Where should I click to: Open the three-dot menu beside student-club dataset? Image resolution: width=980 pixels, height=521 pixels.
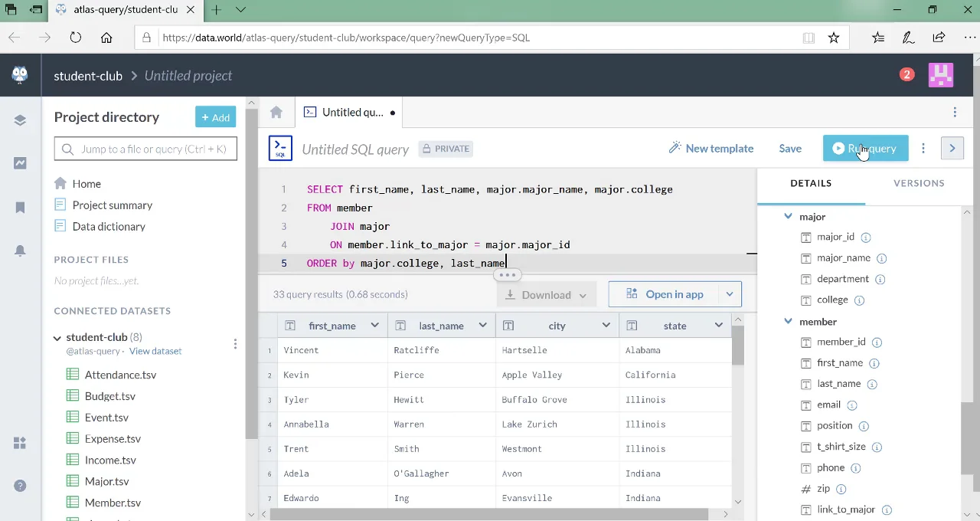[235, 344]
